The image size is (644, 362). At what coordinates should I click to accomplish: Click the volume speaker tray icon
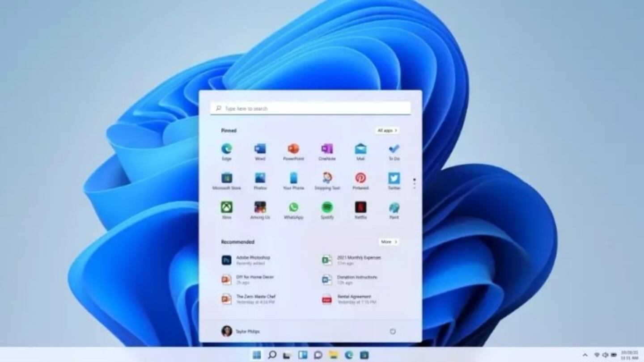tap(605, 355)
